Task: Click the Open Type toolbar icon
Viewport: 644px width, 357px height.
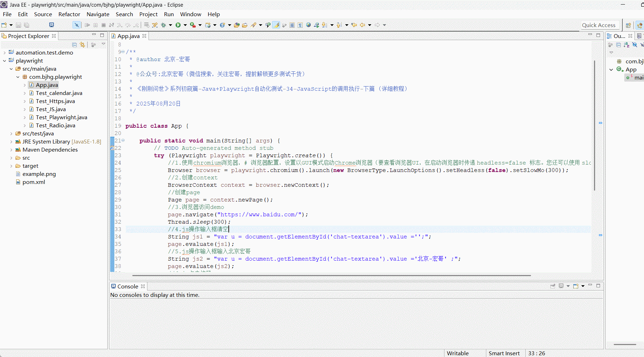Action: click(x=237, y=25)
